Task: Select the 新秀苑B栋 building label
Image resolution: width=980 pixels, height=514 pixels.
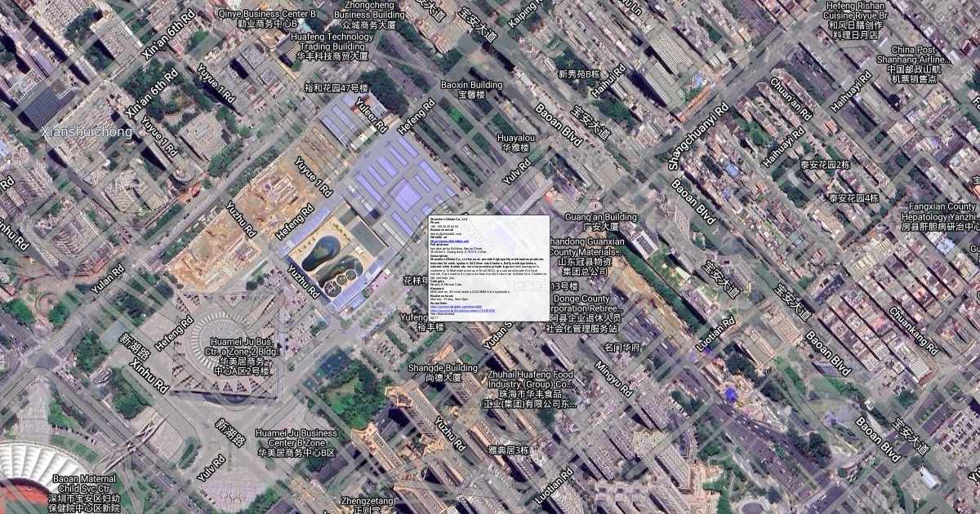Action: (579, 74)
